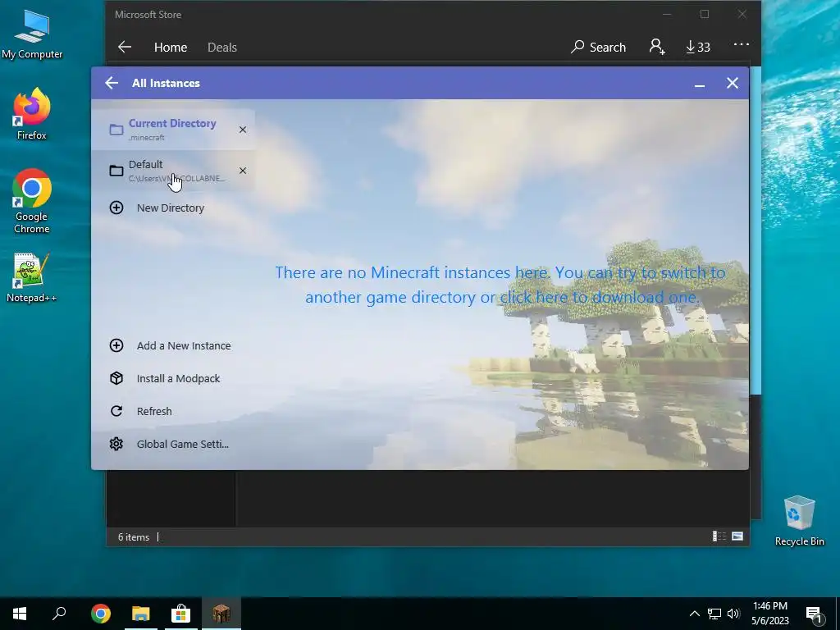
Task: Click the Default directory folder icon
Action: [x=116, y=171]
